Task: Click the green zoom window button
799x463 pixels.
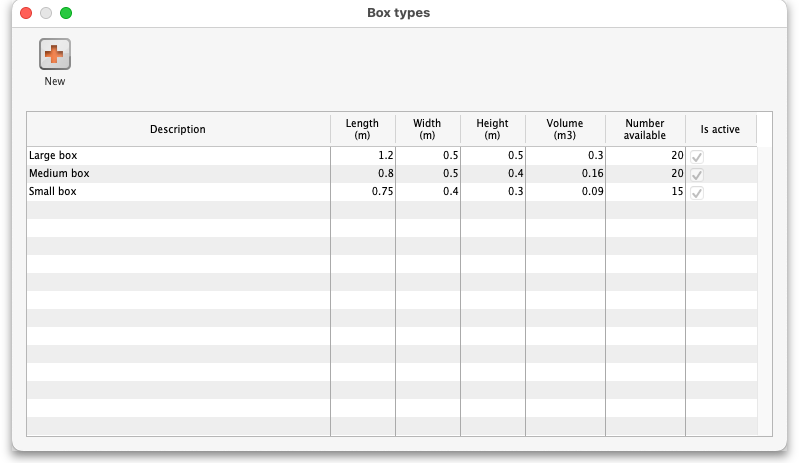Action: click(66, 13)
